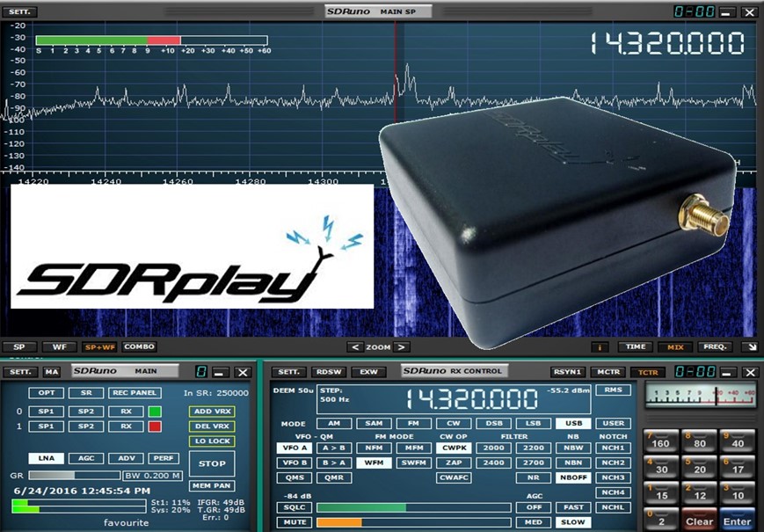Switch to the SP+WF display mode

99,347
